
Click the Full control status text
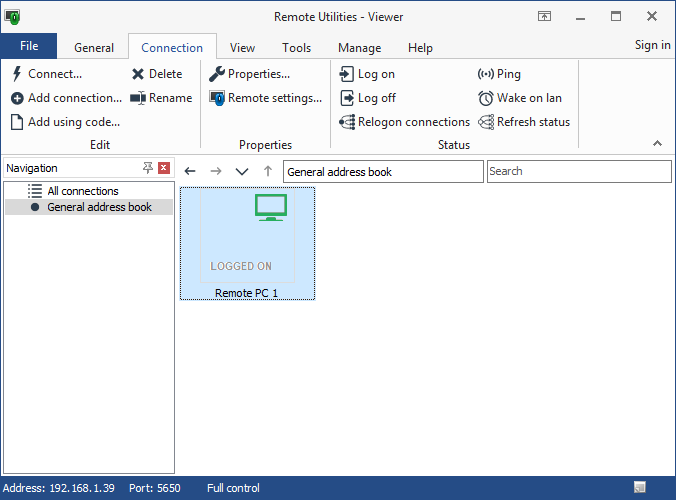(x=233, y=488)
